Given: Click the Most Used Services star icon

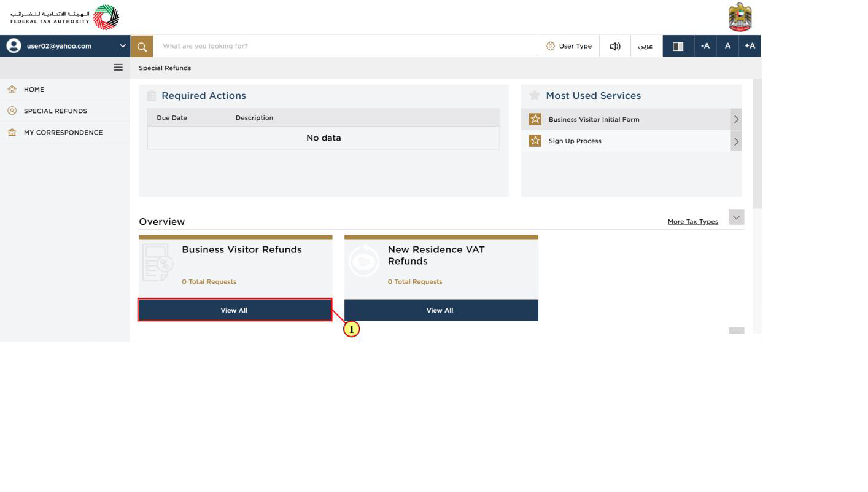Looking at the screenshot, I should [x=535, y=95].
